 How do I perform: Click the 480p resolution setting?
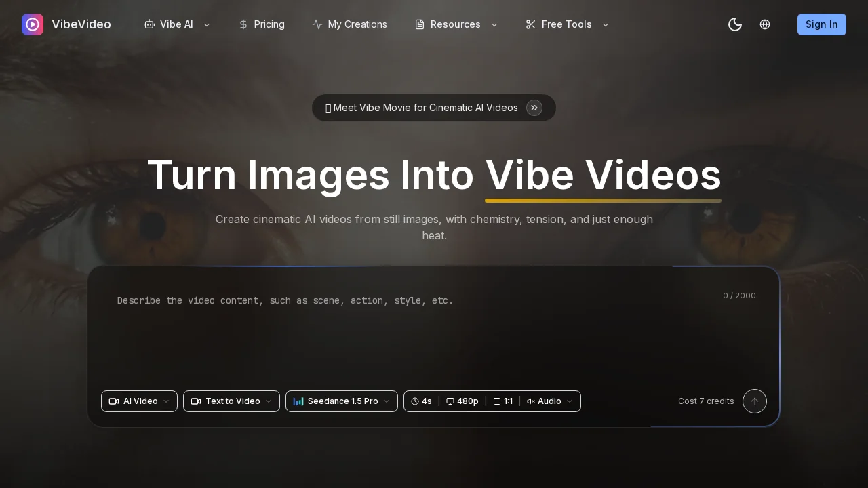(x=462, y=401)
